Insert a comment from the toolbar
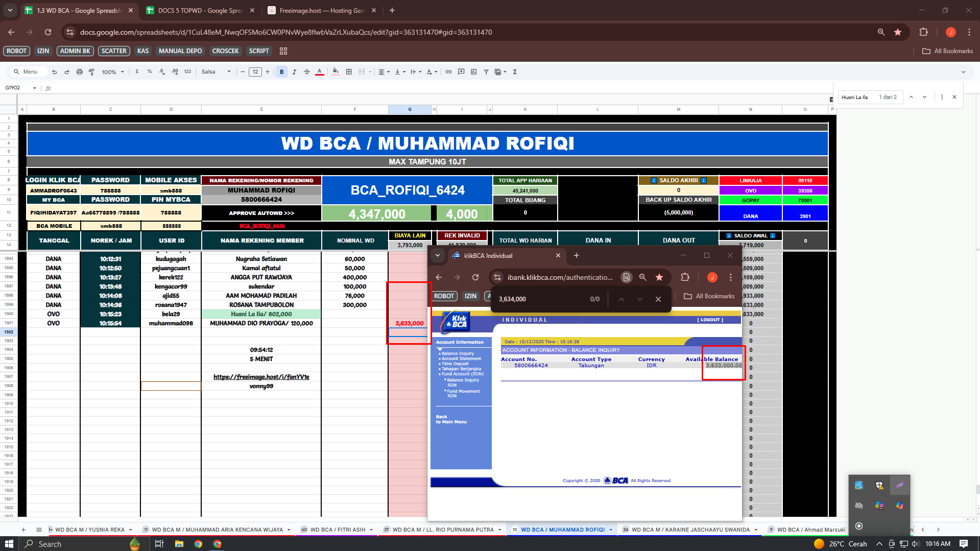 [x=461, y=72]
